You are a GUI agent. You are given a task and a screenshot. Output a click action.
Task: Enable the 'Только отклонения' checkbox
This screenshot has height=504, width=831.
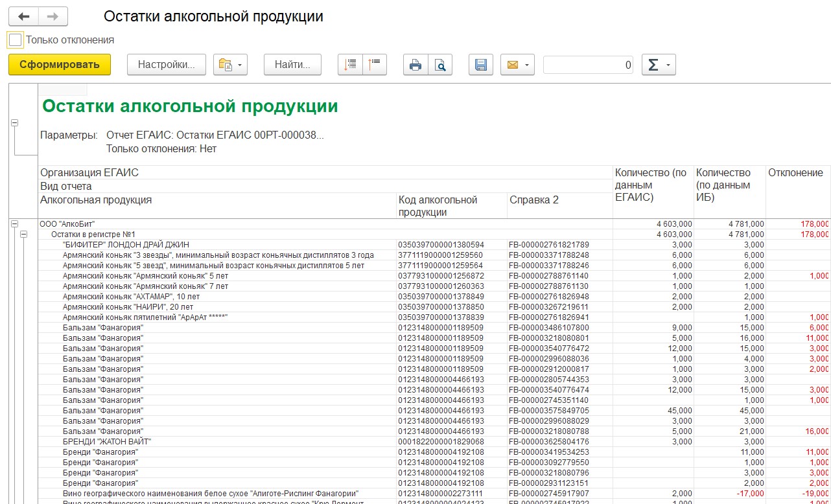click(x=16, y=40)
